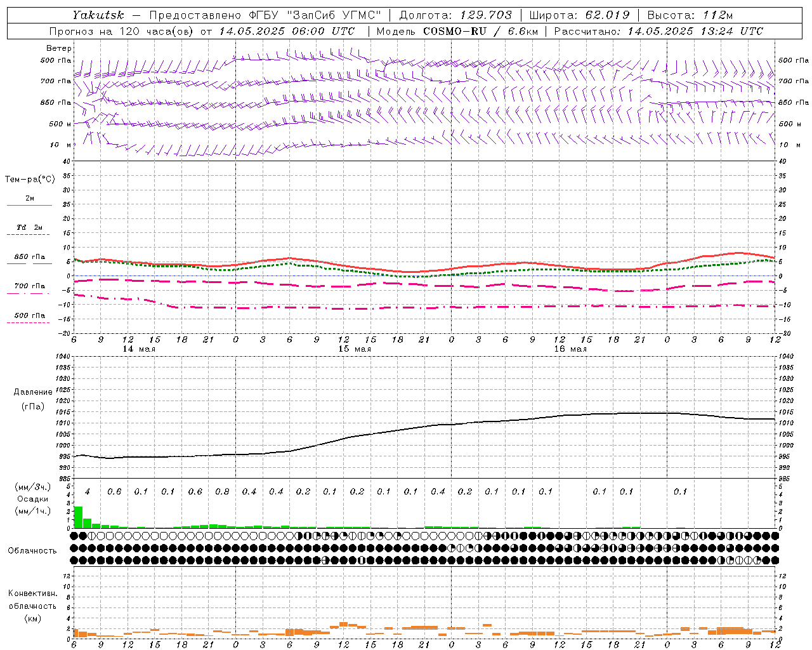Click the 14 мая date label
This screenshot has width=812, height=650.
click(x=139, y=349)
